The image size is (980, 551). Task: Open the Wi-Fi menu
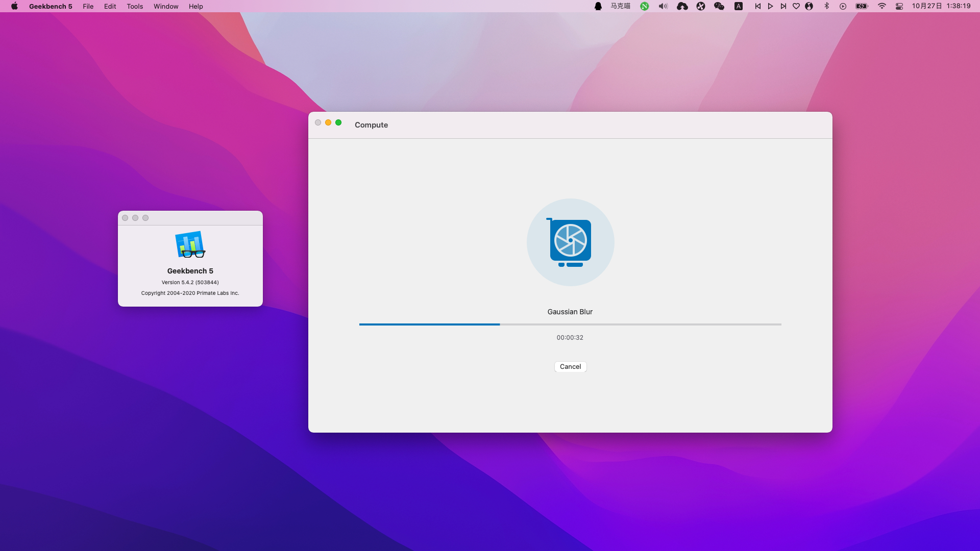pyautogui.click(x=882, y=6)
